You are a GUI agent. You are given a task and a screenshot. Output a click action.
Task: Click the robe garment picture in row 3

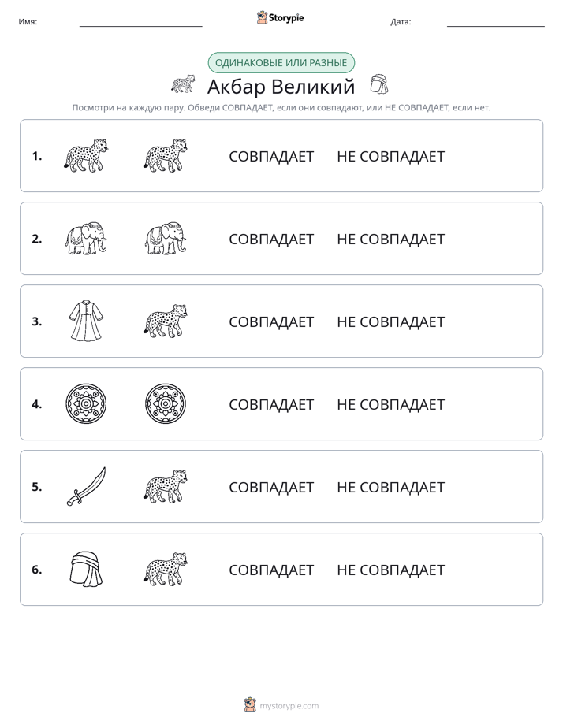pos(87,321)
